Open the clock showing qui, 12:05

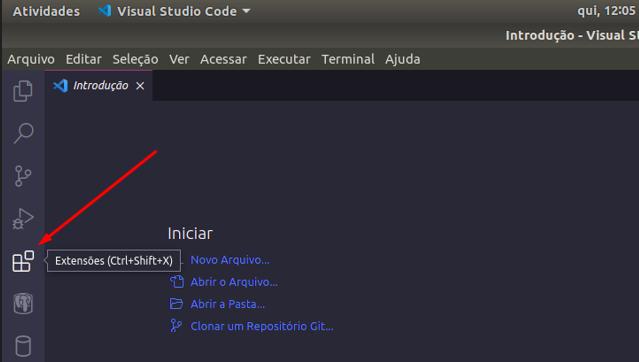[x=606, y=11]
